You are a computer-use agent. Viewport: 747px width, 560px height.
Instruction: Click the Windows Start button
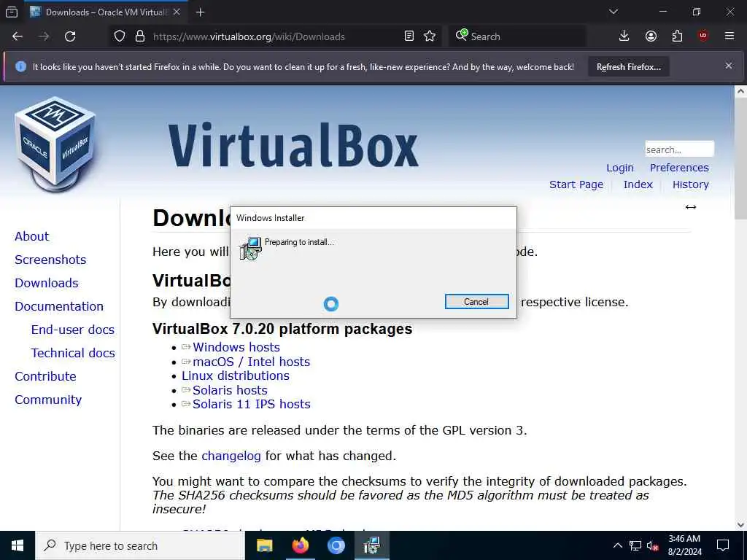pyautogui.click(x=18, y=545)
